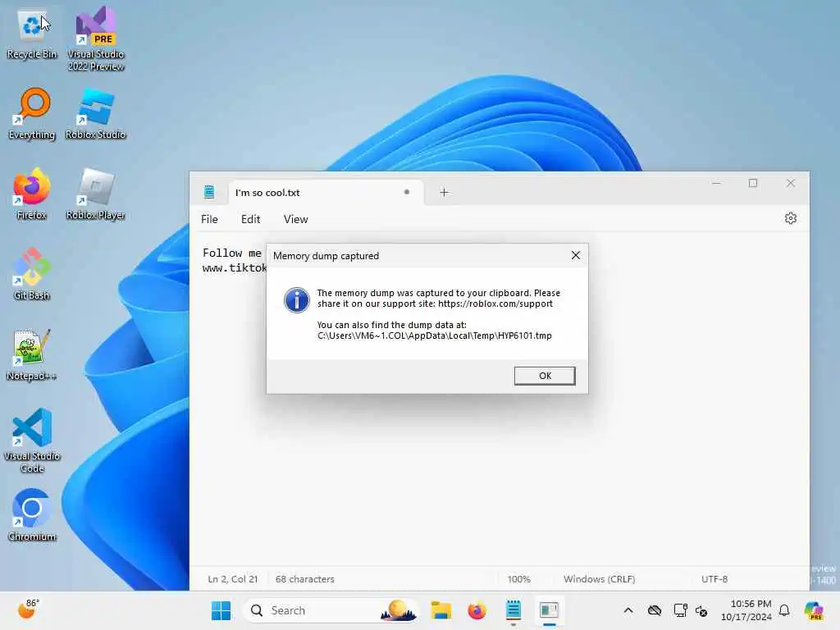Screen dimensions: 840x630
Task: Open the network status tray icon
Action: [x=654, y=610]
